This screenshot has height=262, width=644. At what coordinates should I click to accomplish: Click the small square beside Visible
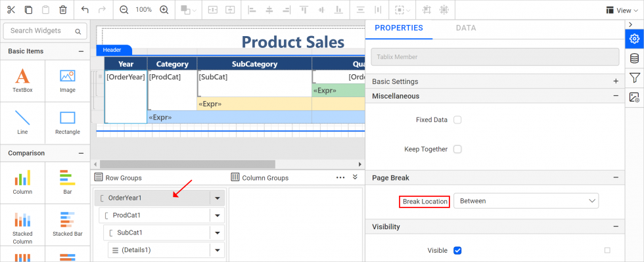(607, 250)
